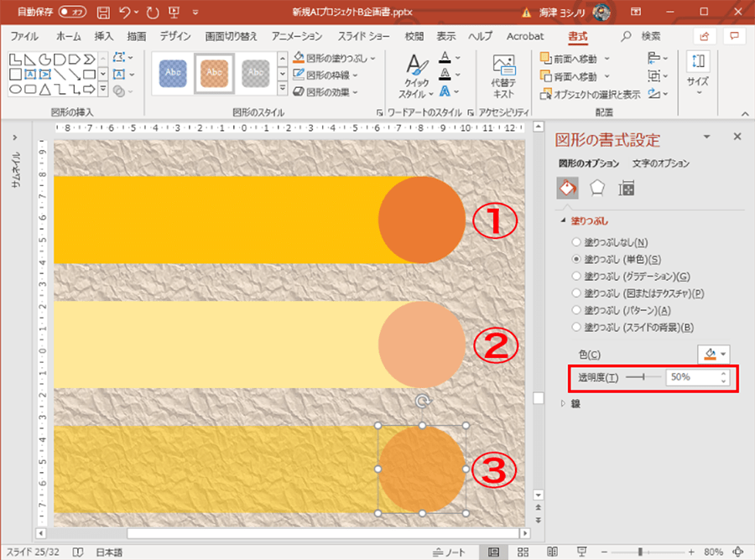The image size is (755, 560).
Task: Click the オブジェクトの選択と表示 button
Action: (591, 94)
